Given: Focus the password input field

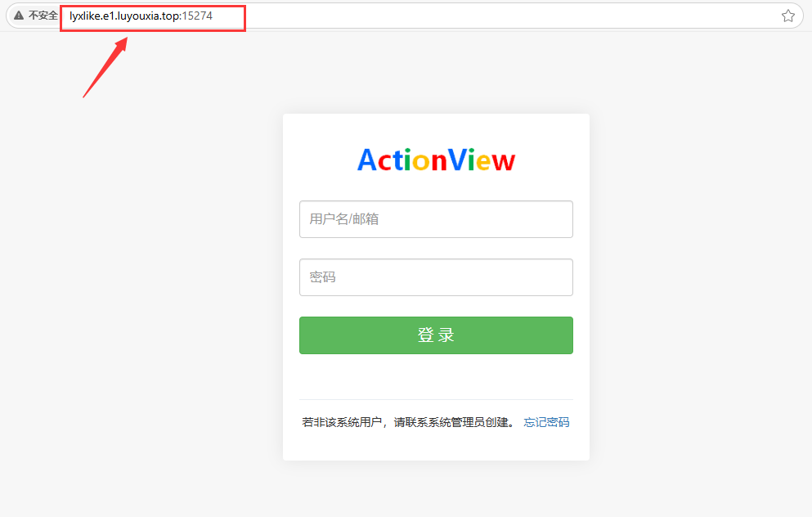Looking at the screenshot, I should [x=436, y=277].
